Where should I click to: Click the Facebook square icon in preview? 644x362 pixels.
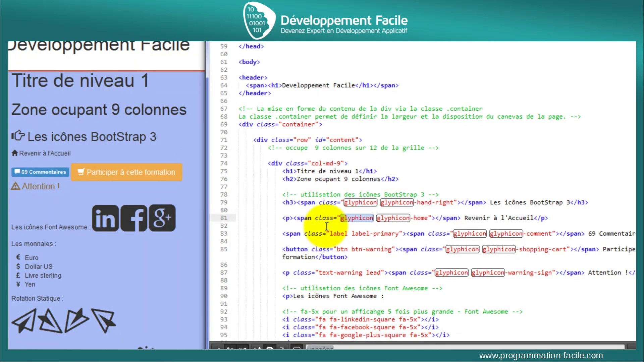[134, 218]
